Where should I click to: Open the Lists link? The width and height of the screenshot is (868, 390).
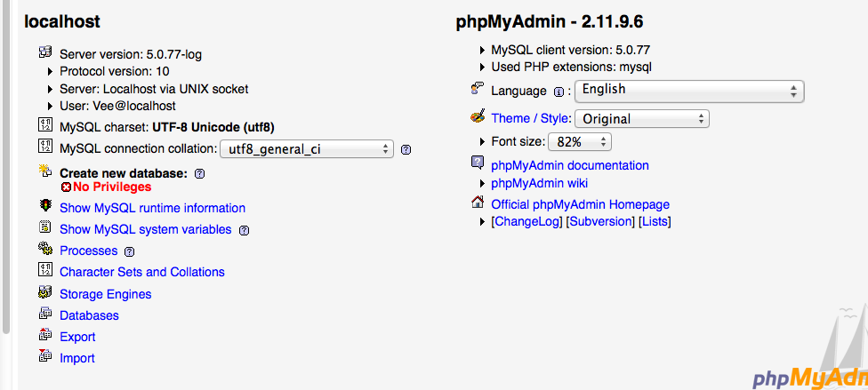pos(655,221)
